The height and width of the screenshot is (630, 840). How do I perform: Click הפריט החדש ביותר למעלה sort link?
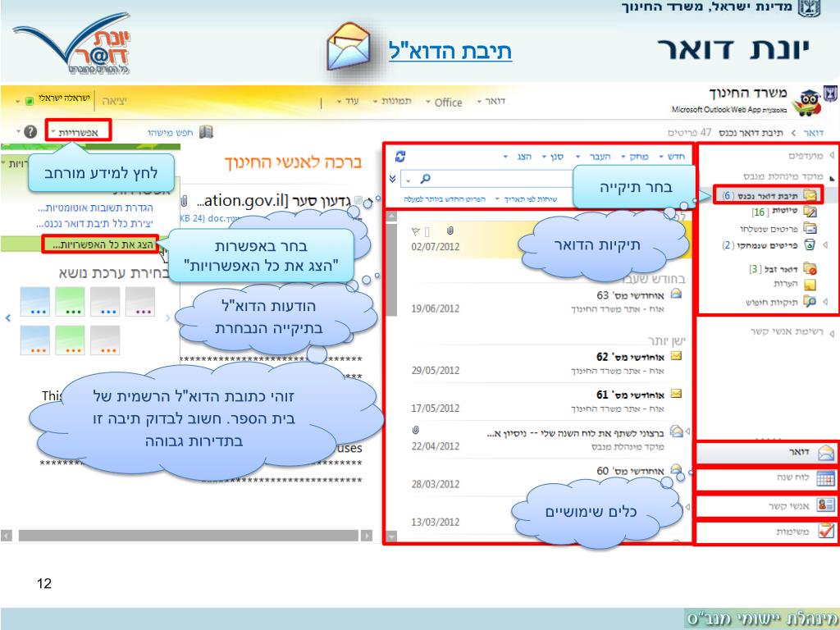[445, 199]
